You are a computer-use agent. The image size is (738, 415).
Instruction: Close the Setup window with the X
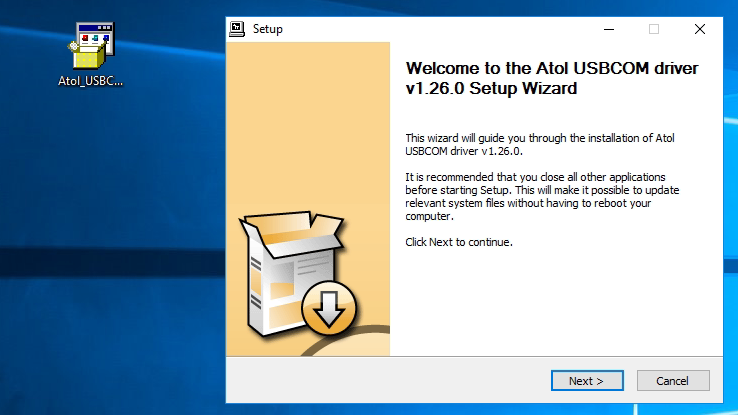(700, 29)
